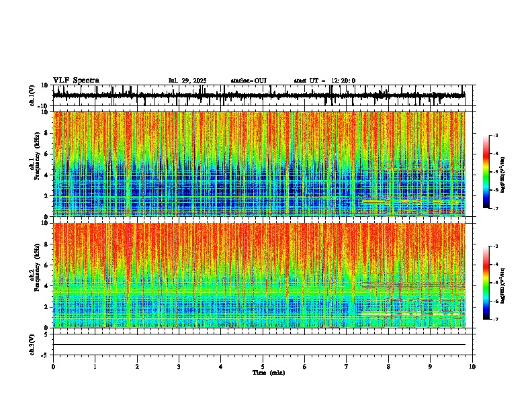Click time axis tick label "8"
The height and width of the screenshot is (411, 532).
tap(388, 367)
